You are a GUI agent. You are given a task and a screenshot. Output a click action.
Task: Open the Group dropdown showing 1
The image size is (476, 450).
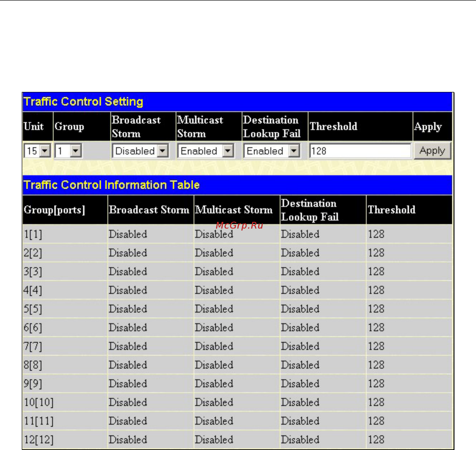point(69,151)
